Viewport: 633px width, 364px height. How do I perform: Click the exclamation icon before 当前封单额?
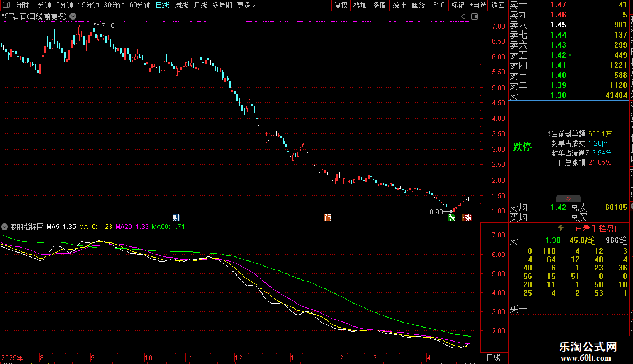pos(549,134)
